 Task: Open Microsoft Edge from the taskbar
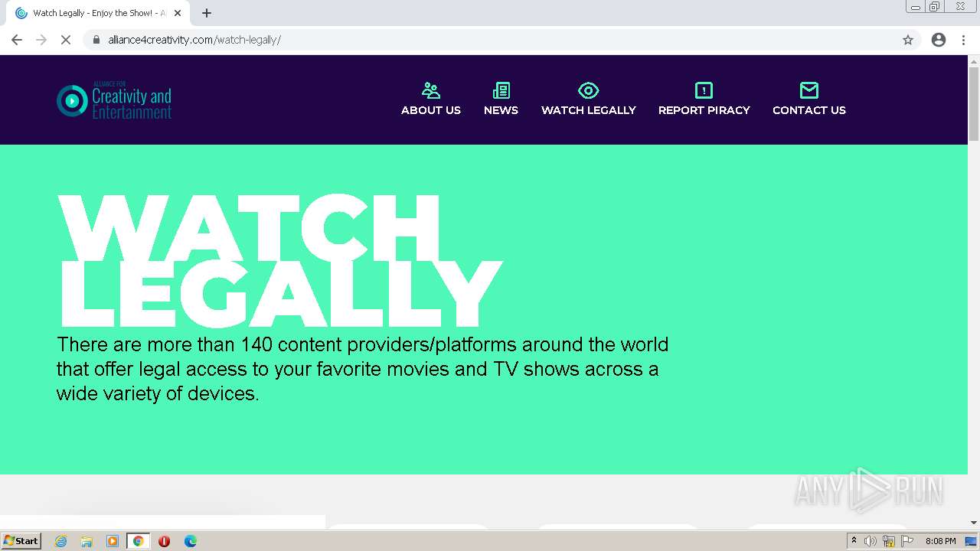coord(191,541)
